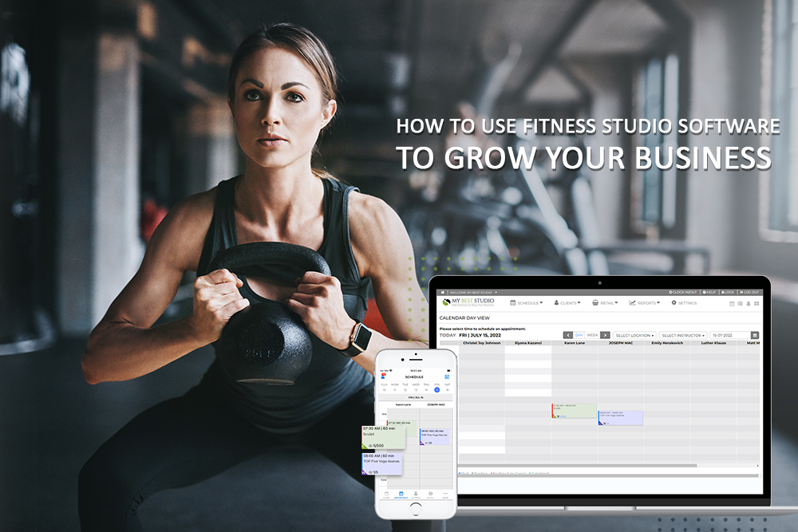Select SAT in phone week strip
Viewport: 798px width, 532px height.
(448, 387)
